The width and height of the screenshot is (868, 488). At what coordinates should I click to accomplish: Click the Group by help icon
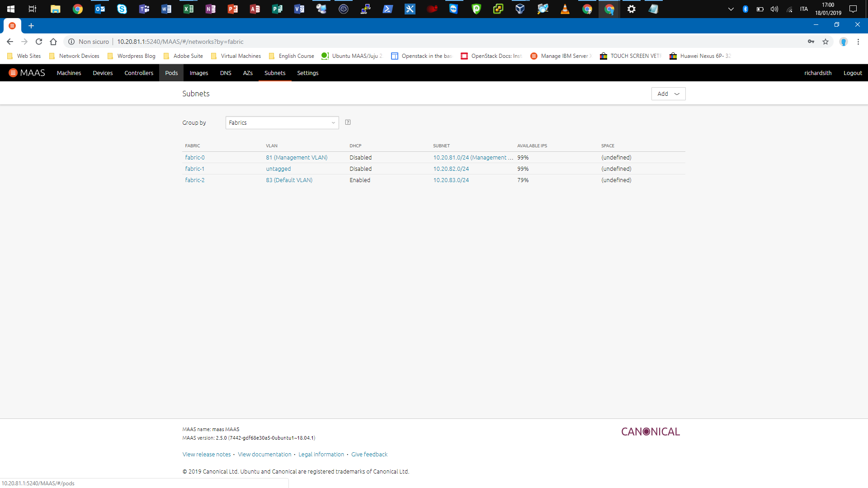click(348, 122)
